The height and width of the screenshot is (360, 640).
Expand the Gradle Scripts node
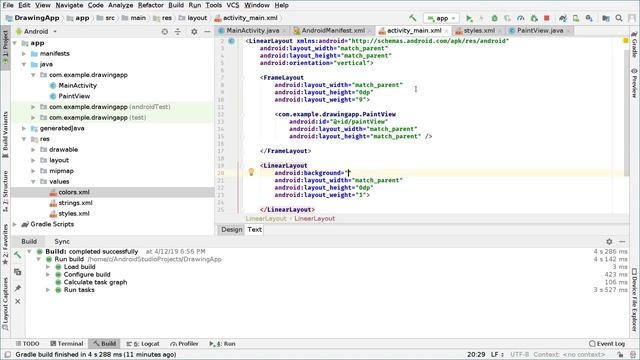(x=15, y=224)
